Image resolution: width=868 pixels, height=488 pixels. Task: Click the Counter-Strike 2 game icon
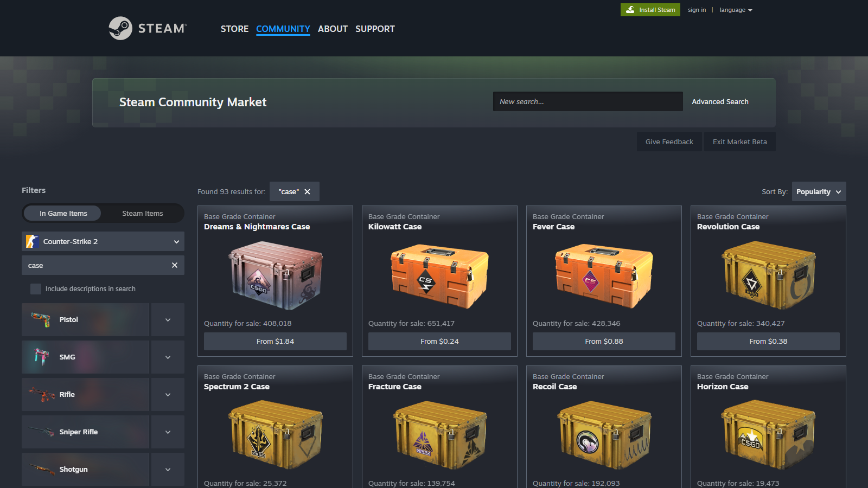point(32,241)
